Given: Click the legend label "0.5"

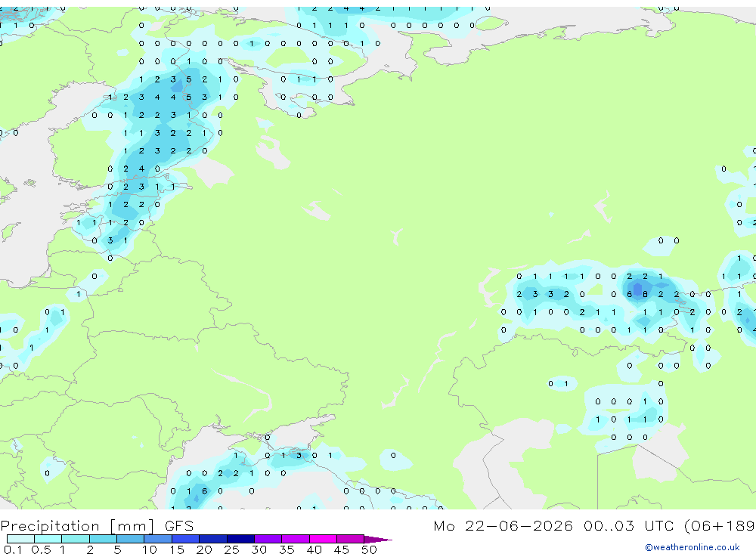Looking at the screenshot, I should 41,549.
